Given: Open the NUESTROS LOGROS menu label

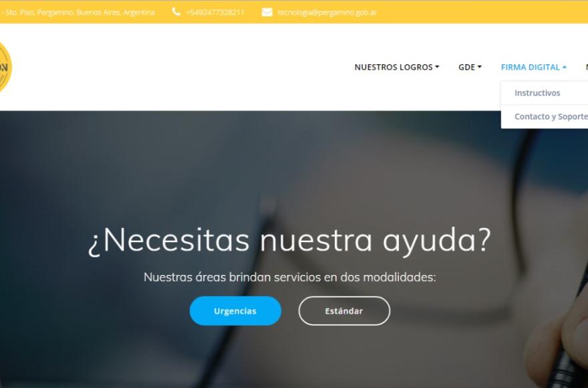Looking at the screenshot, I should coord(394,68).
